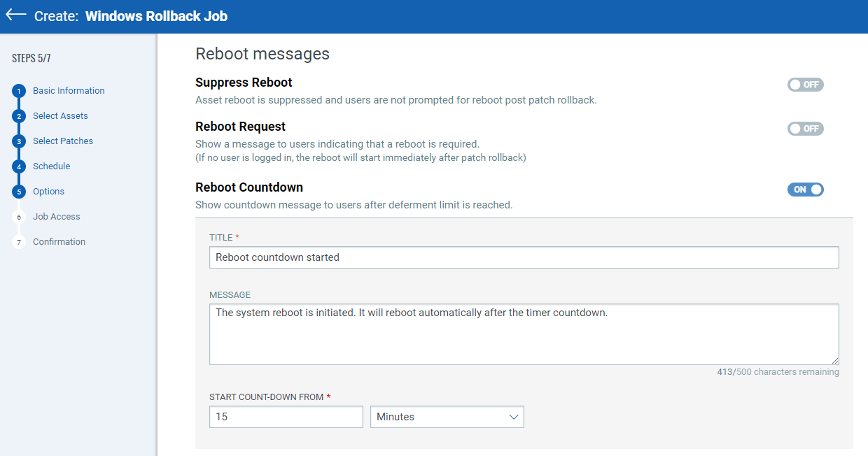The image size is (868, 456).
Task: Click the Select Patches sidebar entry
Action: (x=62, y=141)
